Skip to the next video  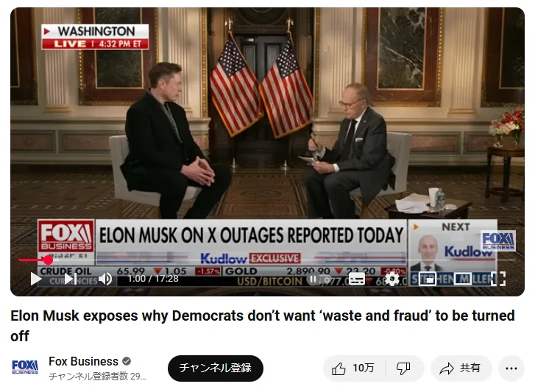71,279
